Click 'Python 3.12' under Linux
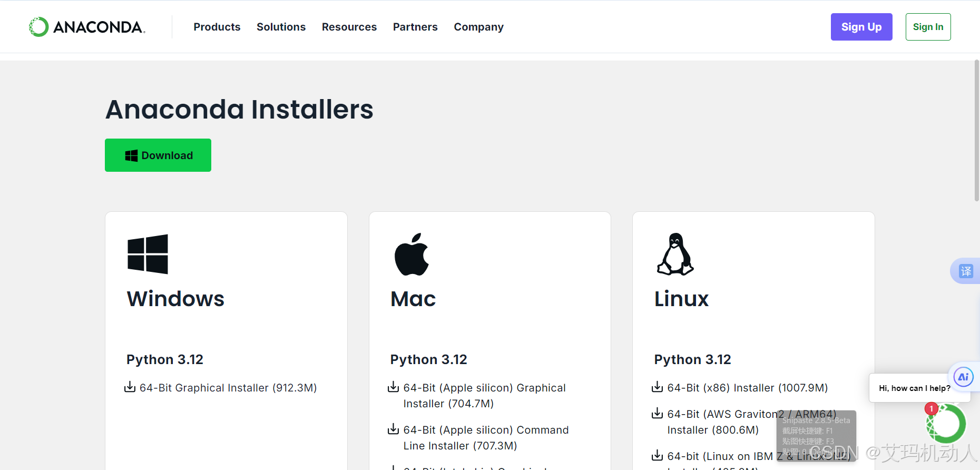Image resolution: width=980 pixels, height=470 pixels. [x=693, y=360]
